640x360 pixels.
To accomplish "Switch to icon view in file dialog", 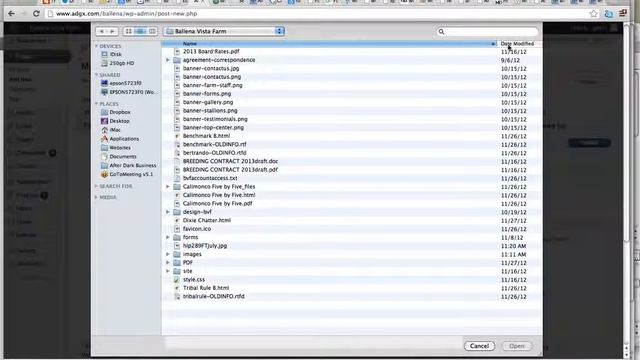I will [128, 31].
